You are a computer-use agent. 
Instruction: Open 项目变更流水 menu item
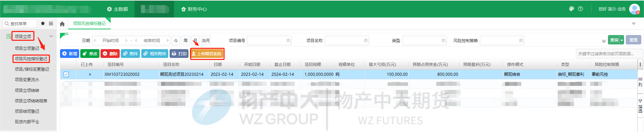(27, 80)
